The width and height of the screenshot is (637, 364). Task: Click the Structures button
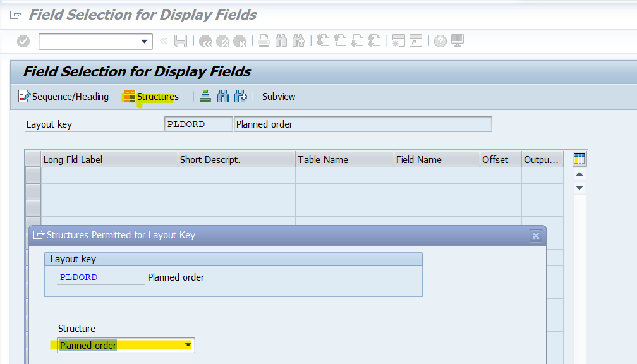pyautogui.click(x=151, y=97)
